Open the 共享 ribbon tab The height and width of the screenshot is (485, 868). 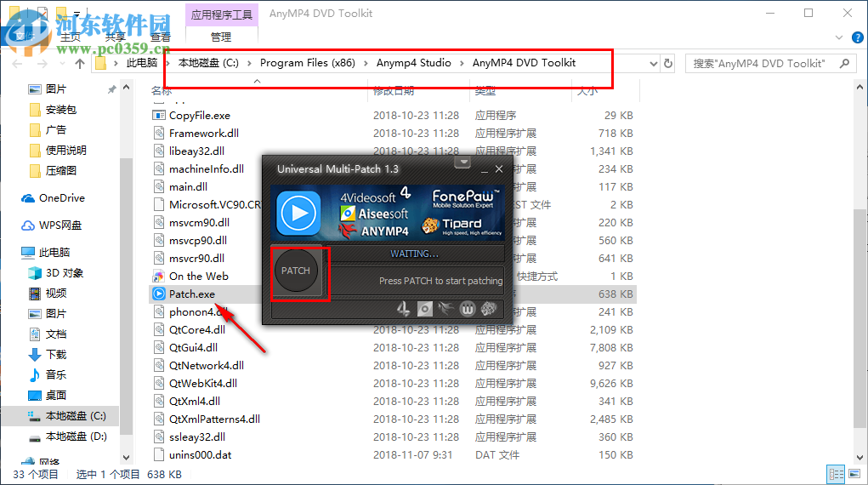[x=115, y=37]
